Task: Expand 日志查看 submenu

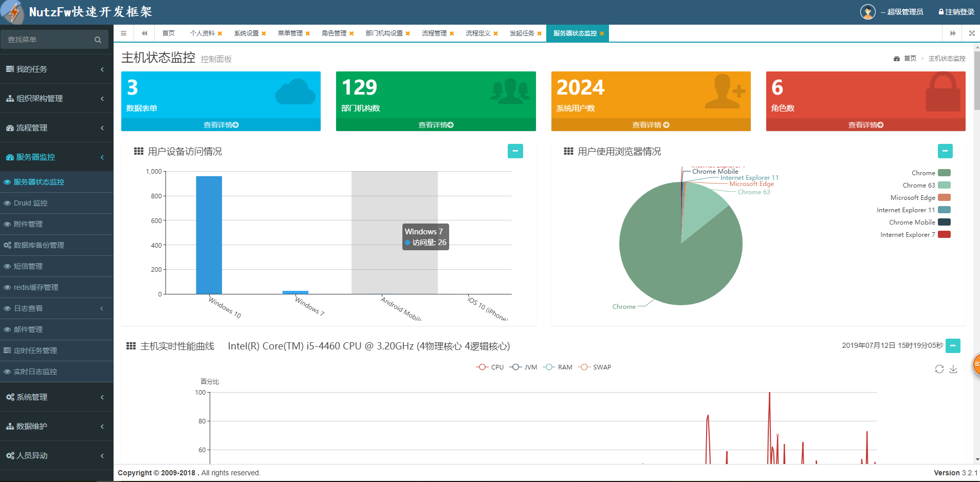Action: click(x=57, y=308)
